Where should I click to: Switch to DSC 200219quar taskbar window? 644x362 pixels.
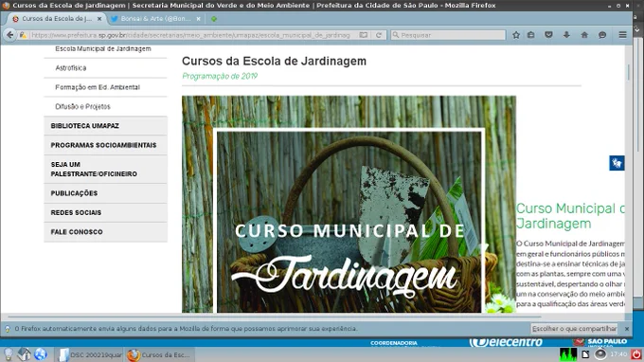[x=89, y=354]
